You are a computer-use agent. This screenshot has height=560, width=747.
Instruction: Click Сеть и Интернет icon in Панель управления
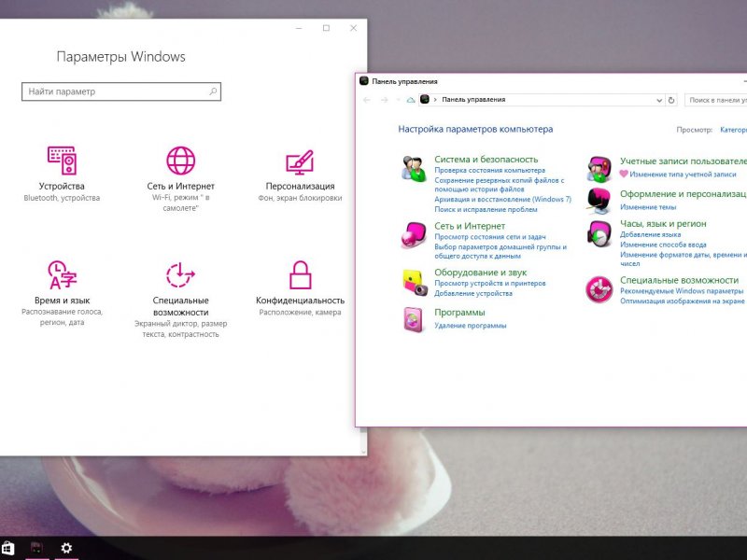413,235
